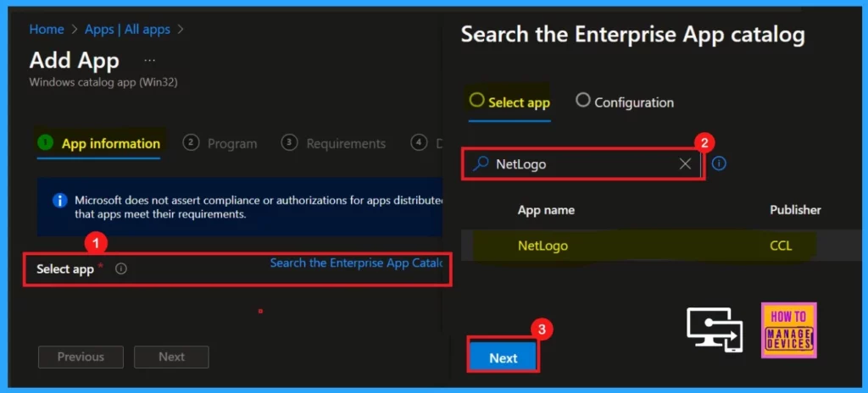Open the partially visible step 4 tab
The height and width of the screenshot is (393, 868).
pyautogui.click(x=427, y=143)
